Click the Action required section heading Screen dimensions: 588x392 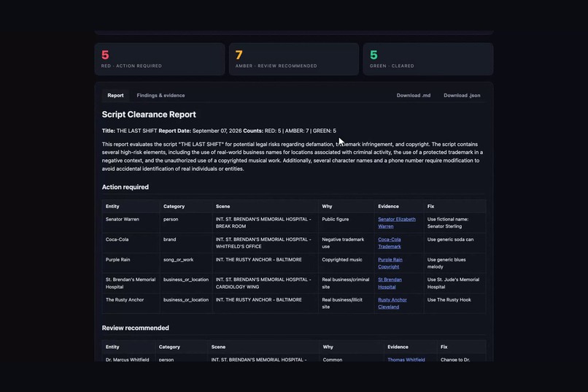(125, 187)
